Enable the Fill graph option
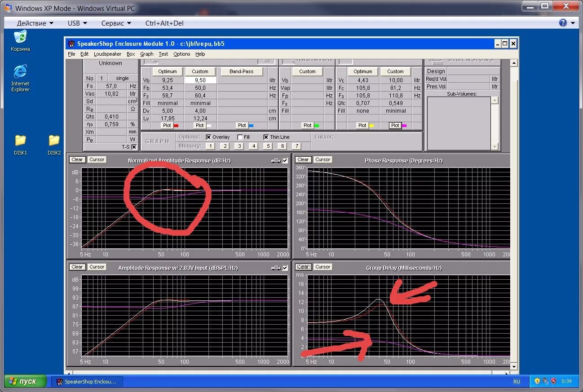This screenshot has height=392, width=583. pyautogui.click(x=240, y=137)
